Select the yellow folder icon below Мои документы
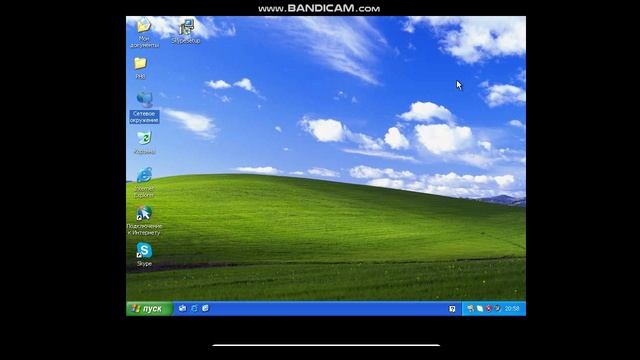Screen dimensions: 640x360 [140, 68]
